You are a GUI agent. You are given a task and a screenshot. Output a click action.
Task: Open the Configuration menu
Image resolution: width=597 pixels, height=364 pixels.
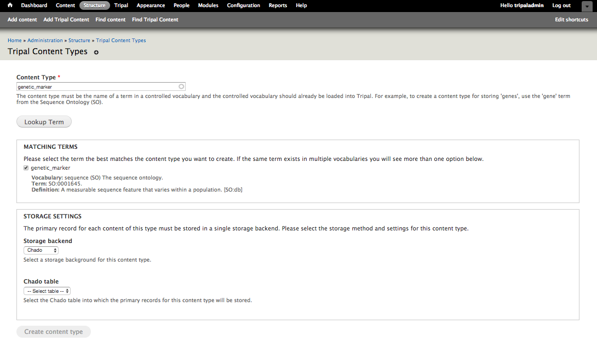243,5
